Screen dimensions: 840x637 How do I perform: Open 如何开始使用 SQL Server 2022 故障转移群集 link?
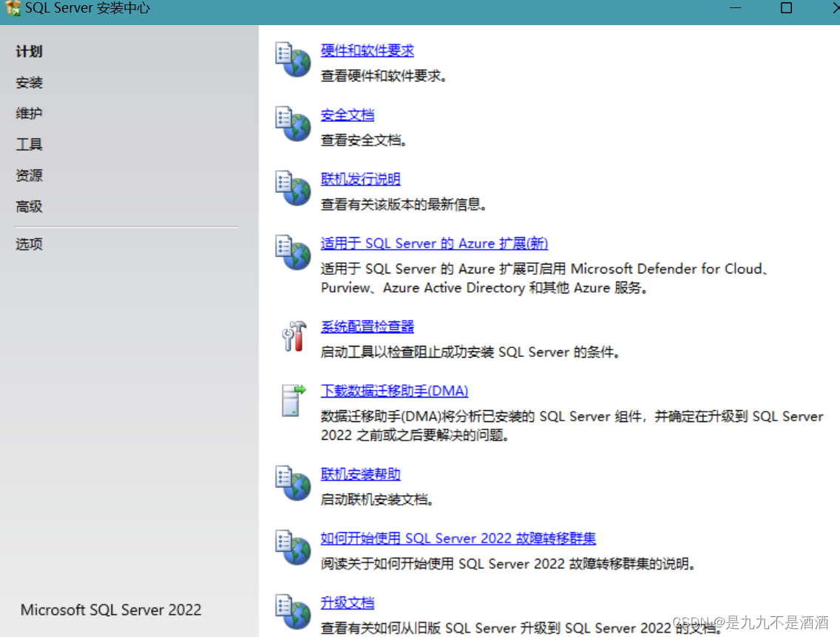coord(458,538)
